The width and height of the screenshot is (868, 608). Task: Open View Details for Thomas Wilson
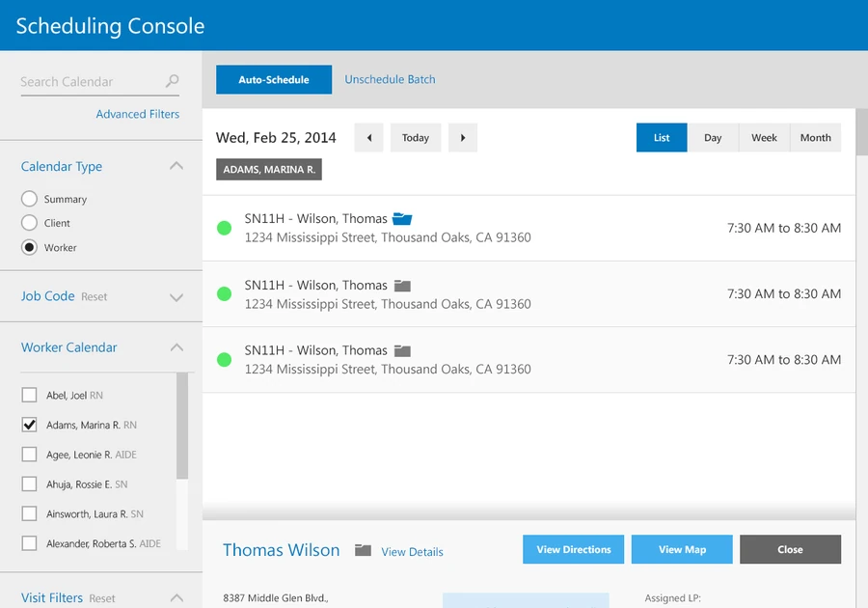(413, 551)
